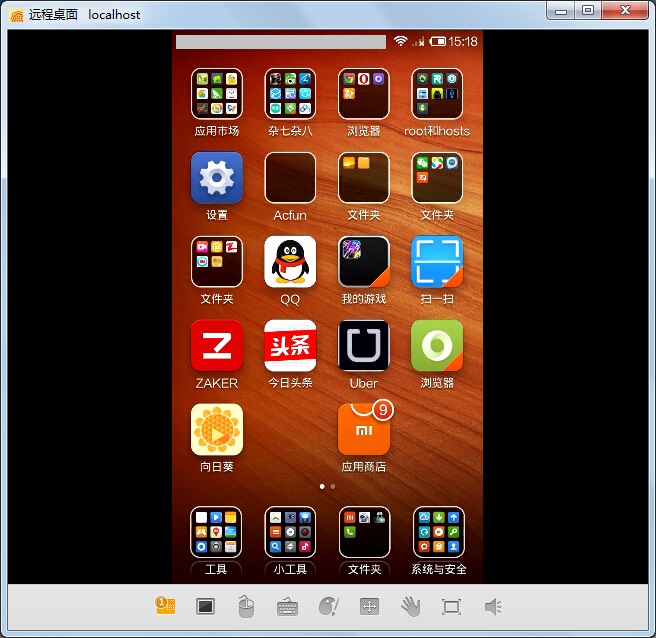
Task: Click the fullscreen frame toolbar icon
Action: 451,607
